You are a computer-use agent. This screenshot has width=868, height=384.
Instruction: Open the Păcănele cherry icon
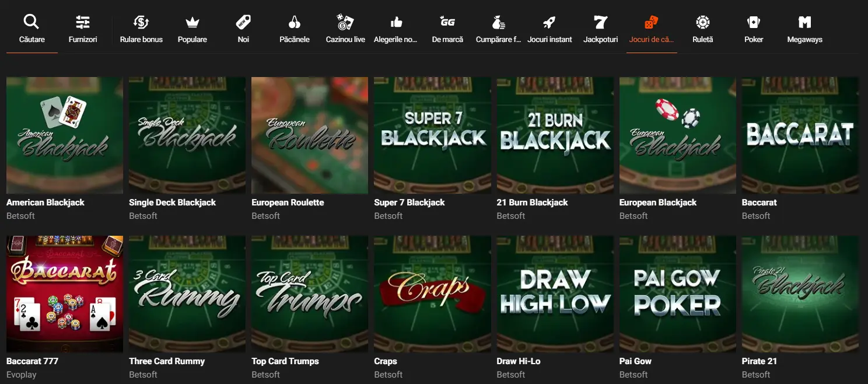point(295,22)
